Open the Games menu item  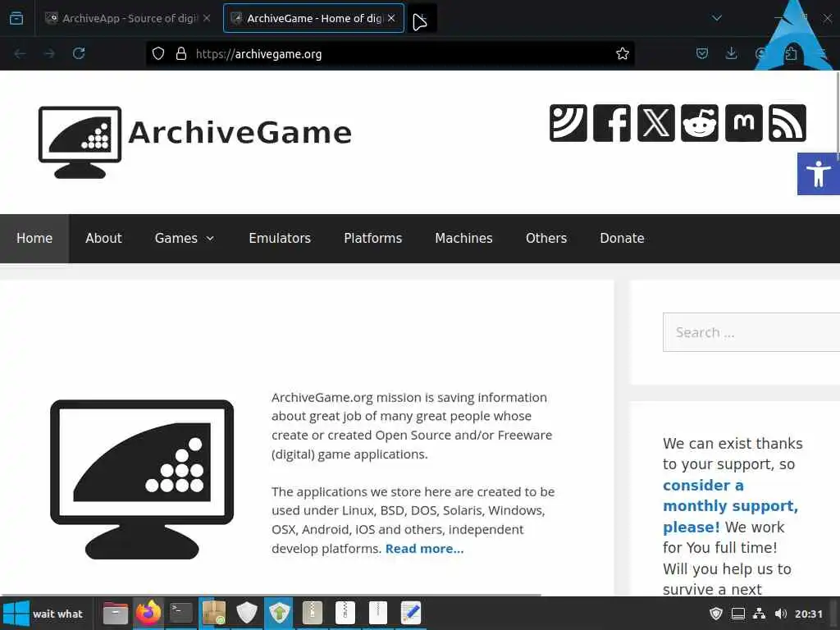176,239
